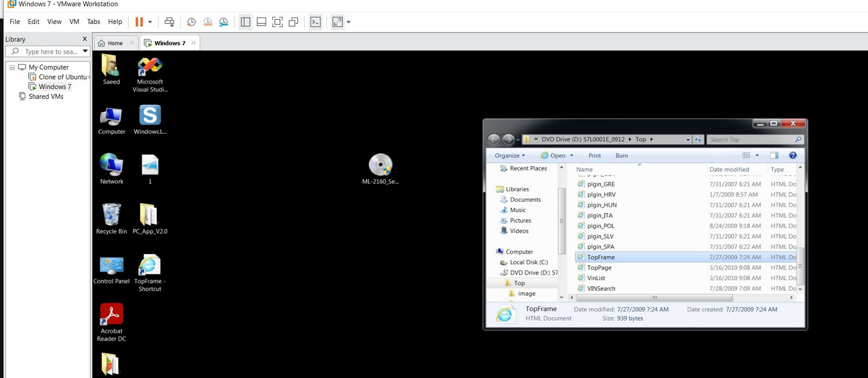The image size is (868, 378).
Task: Click the Send Ctrl+Alt+Del toolbar icon
Action: 169,22
